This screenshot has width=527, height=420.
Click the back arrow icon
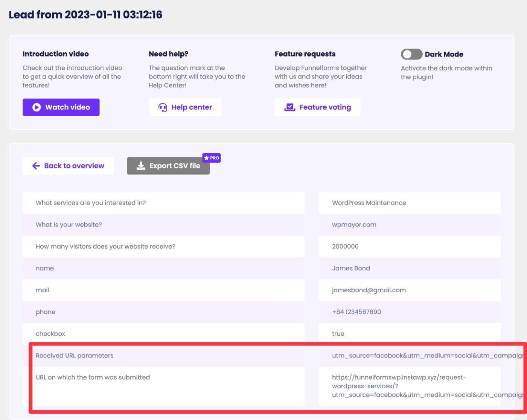(36, 166)
